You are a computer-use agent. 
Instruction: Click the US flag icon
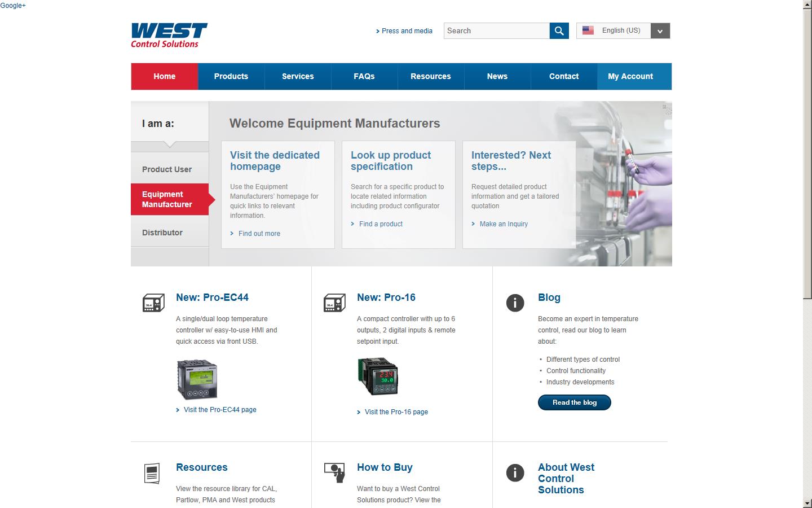click(x=588, y=30)
